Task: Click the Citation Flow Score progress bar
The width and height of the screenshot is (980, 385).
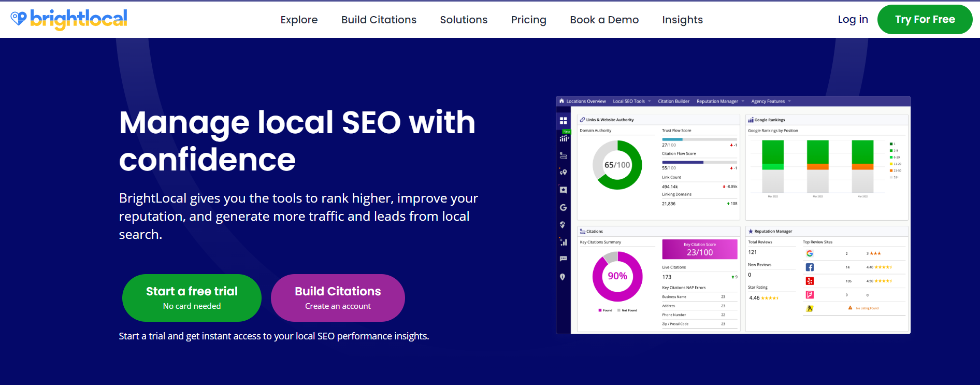Action: (x=699, y=162)
